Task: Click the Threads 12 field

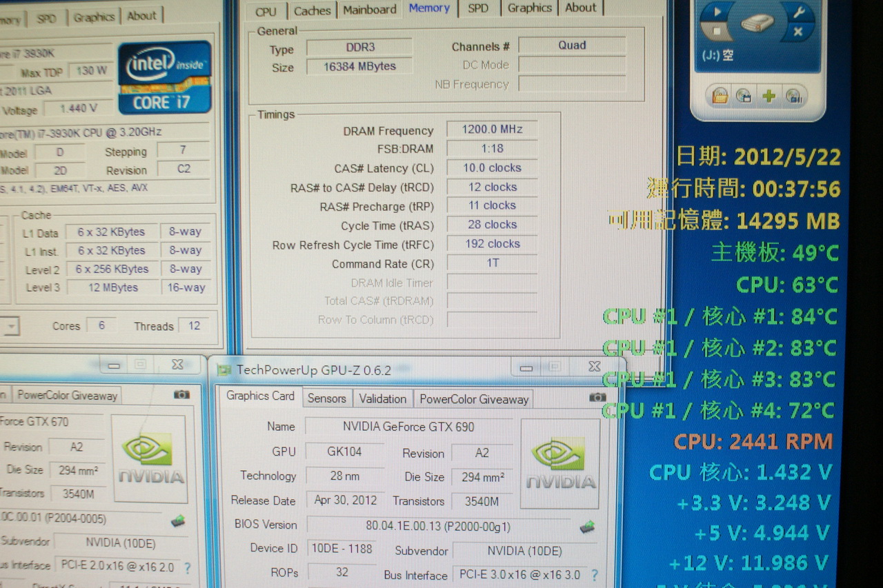Action: click(x=194, y=325)
